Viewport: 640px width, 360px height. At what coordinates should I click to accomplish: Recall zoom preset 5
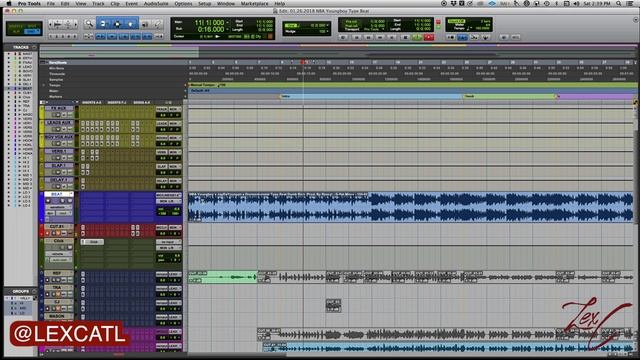[74, 36]
